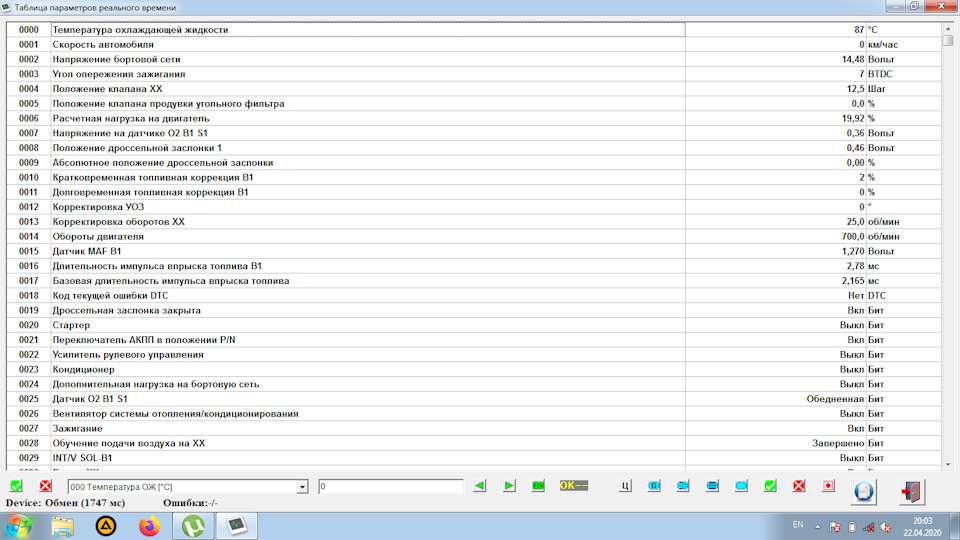Select row 'Температура охлаждающей жидкости'

474,29
